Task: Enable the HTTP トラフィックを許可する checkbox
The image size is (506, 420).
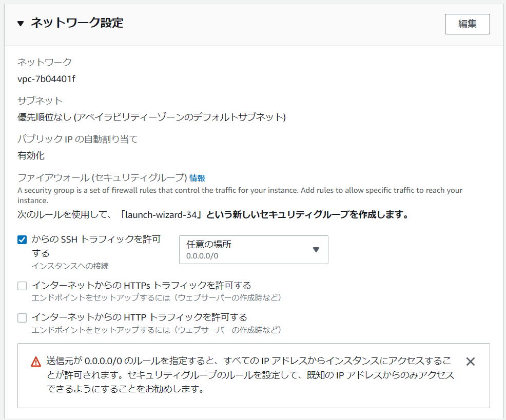Action: [x=22, y=318]
